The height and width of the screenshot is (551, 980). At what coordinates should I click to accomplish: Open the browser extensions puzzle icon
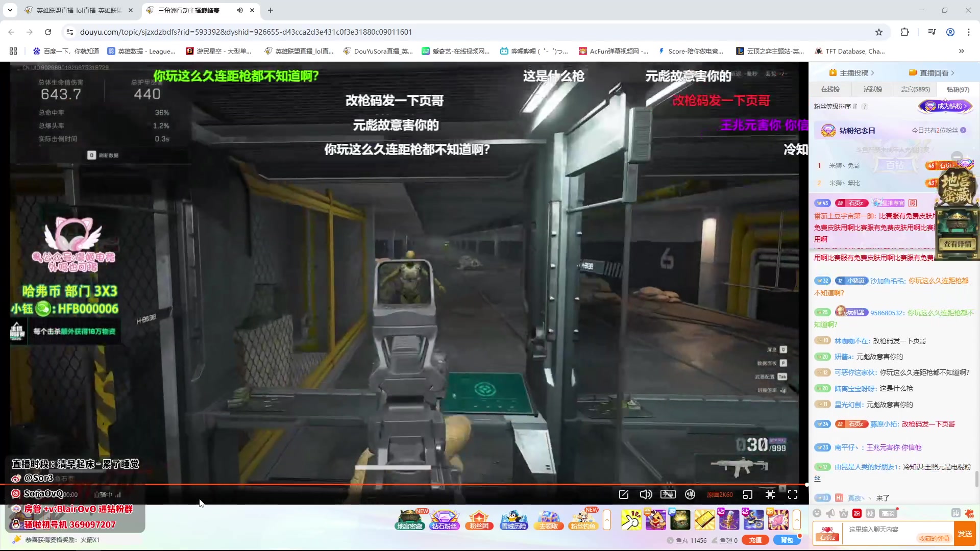tap(904, 32)
